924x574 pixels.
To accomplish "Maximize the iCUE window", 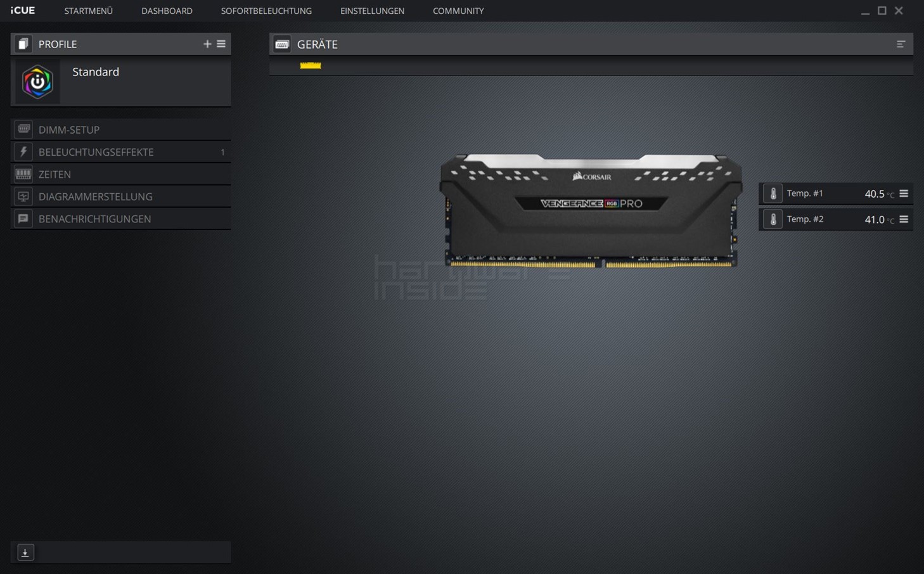I will coord(882,10).
